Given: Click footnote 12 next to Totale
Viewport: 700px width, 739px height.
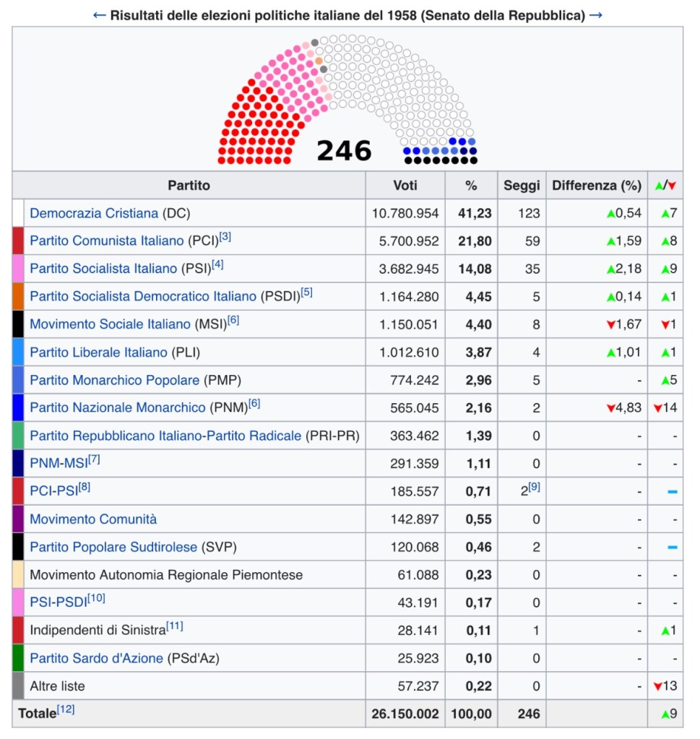Looking at the screenshot, I should tap(66, 709).
